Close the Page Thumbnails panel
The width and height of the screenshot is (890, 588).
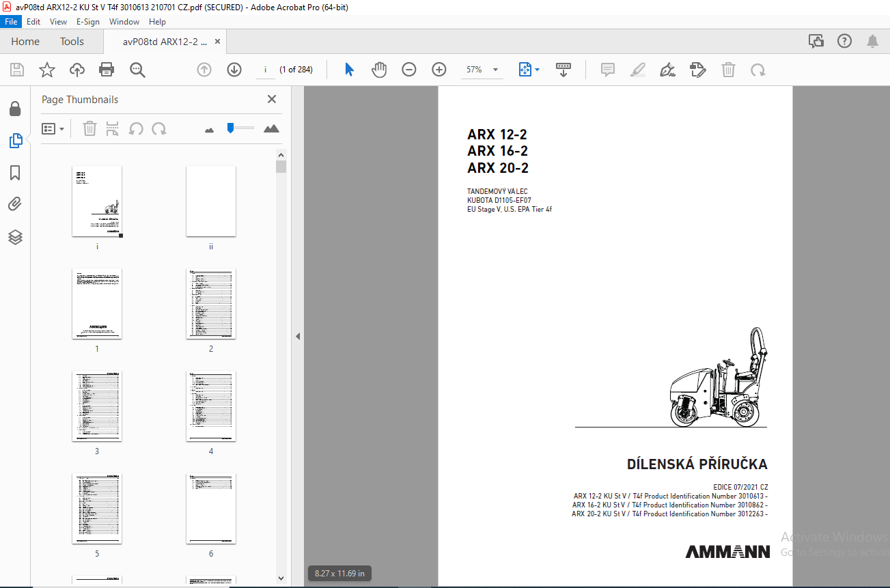[x=272, y=100]
